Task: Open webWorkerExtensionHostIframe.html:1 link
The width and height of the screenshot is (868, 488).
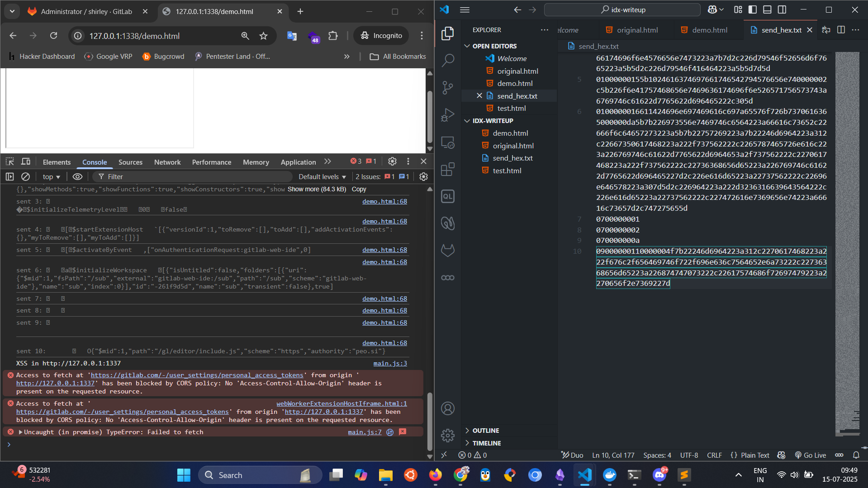Action: [342, 403]
